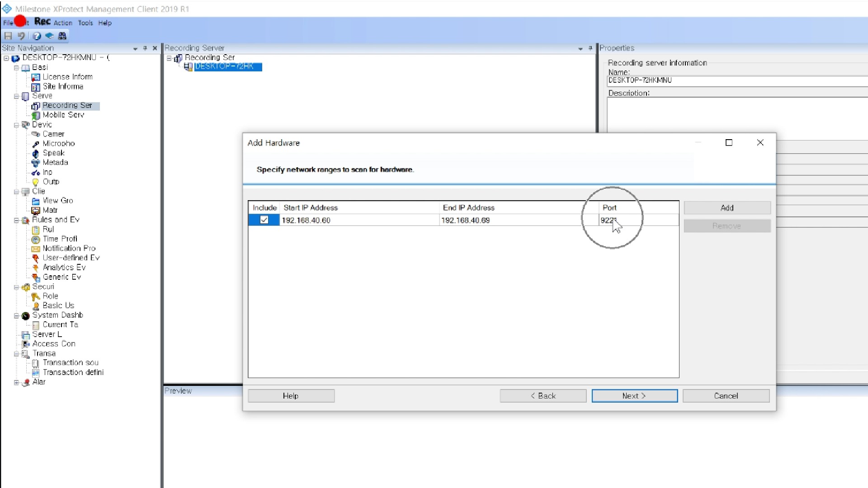Click the Metadata icon in Devices

click(36, 163)
